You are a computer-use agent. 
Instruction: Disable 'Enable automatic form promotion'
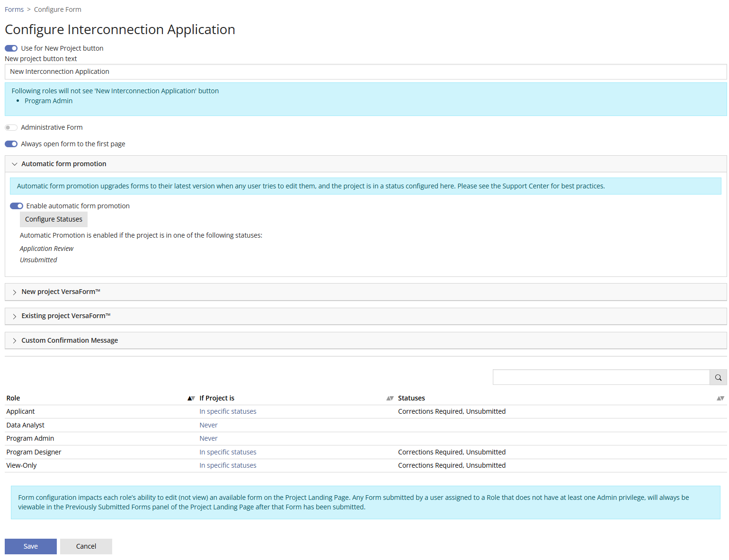[x=17, y=206]
